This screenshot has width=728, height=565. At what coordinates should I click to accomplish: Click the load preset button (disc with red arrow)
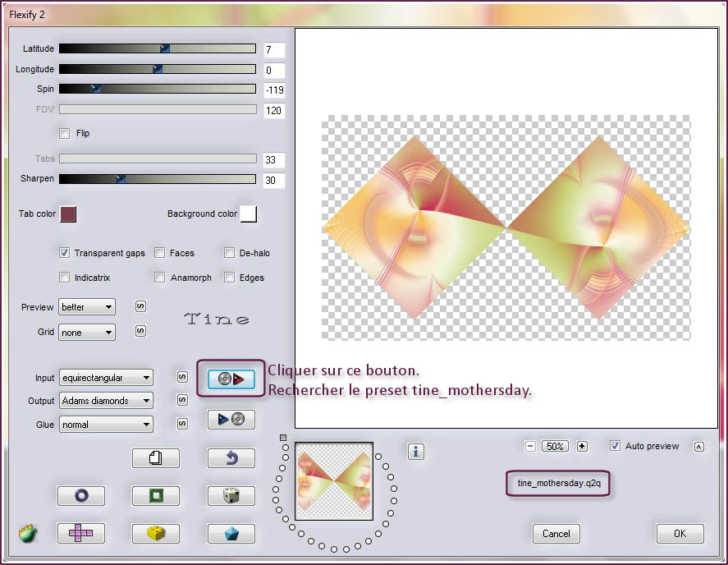click(x=231, y=379)
